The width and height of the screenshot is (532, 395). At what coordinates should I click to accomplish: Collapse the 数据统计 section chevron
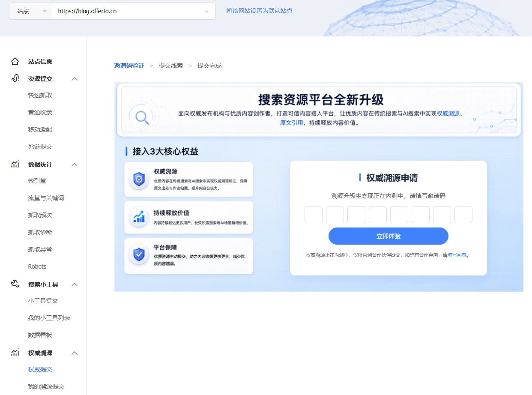(75, 165)
